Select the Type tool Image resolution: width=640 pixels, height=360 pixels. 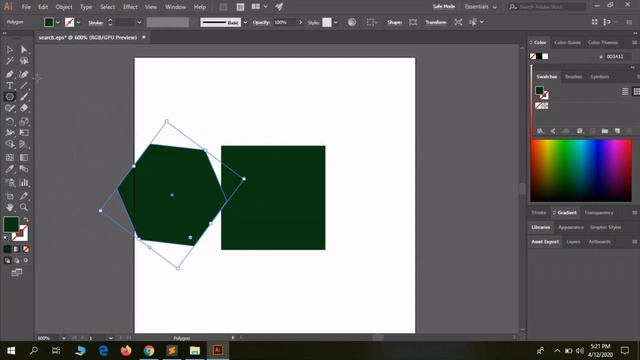coord(9,86)
